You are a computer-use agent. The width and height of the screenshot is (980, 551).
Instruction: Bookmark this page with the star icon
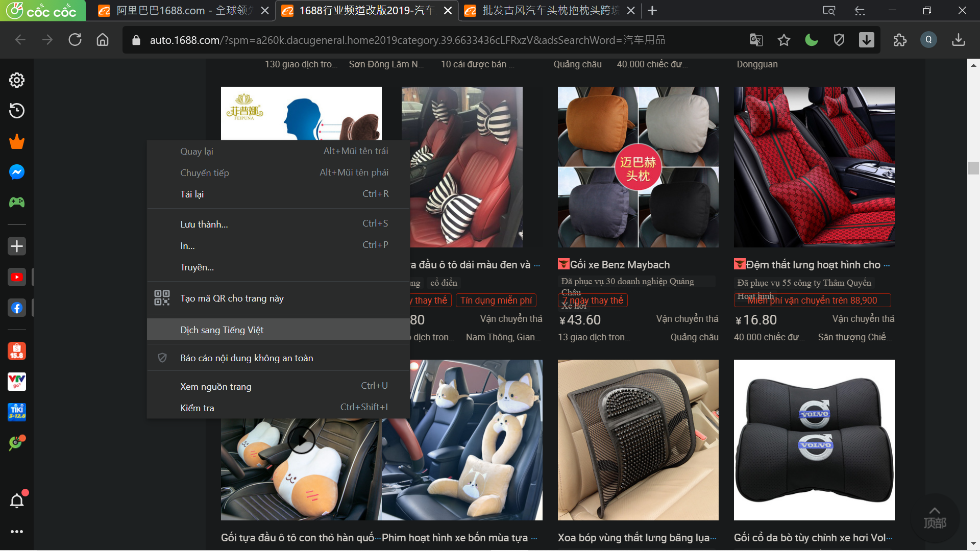[784, 40]
